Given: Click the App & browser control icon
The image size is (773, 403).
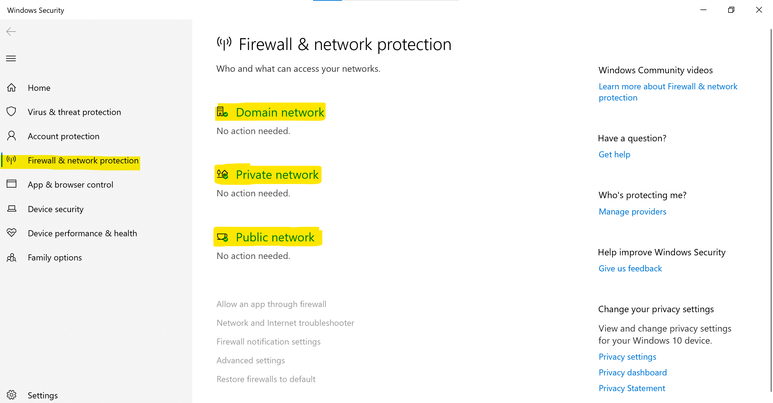Looking at the screenshot, I should click(11, 185).
